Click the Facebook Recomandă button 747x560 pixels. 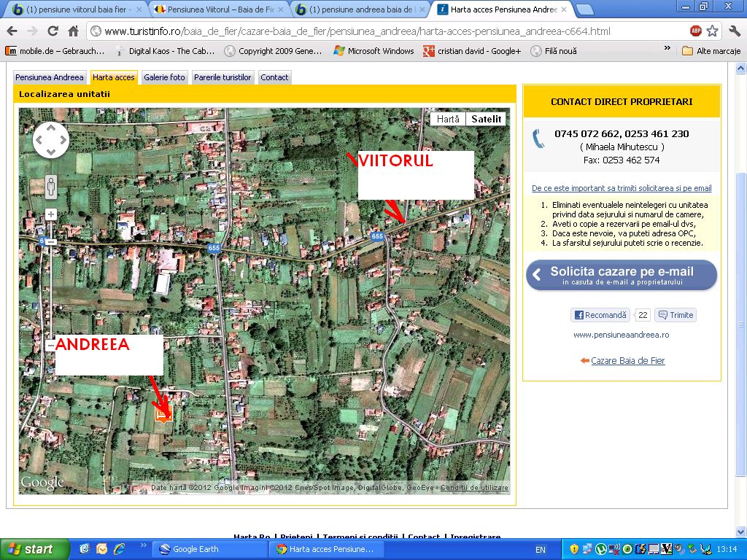point(600,315)
